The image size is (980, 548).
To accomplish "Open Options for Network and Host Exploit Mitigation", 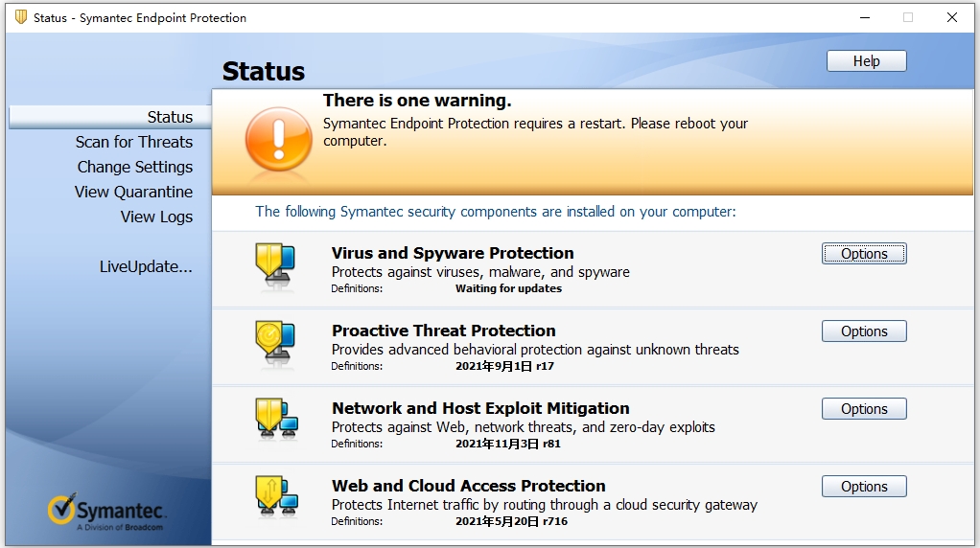I will [x=864, y=409].
